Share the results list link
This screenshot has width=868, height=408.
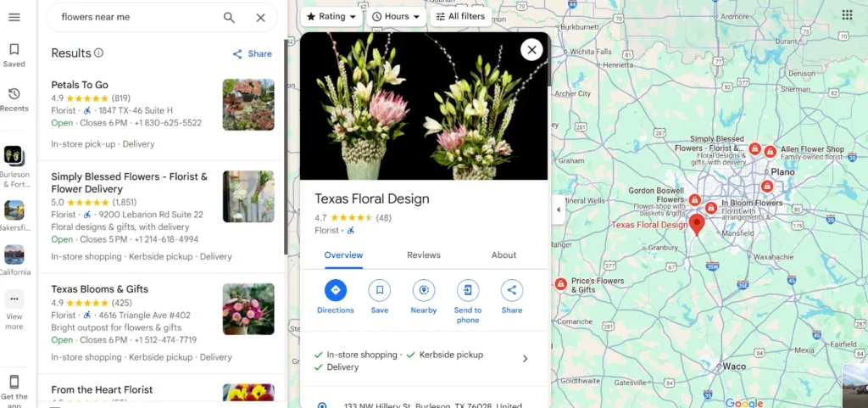tap(253, 53)
